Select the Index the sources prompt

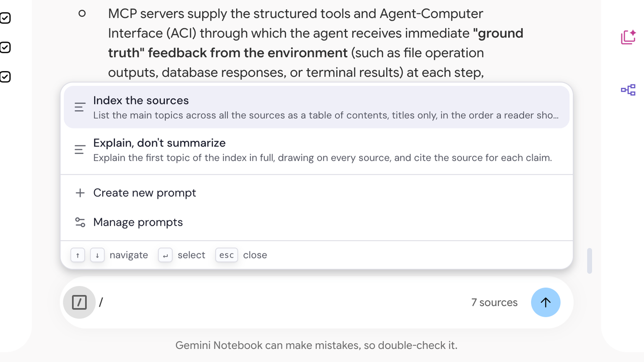pos(317,107)
